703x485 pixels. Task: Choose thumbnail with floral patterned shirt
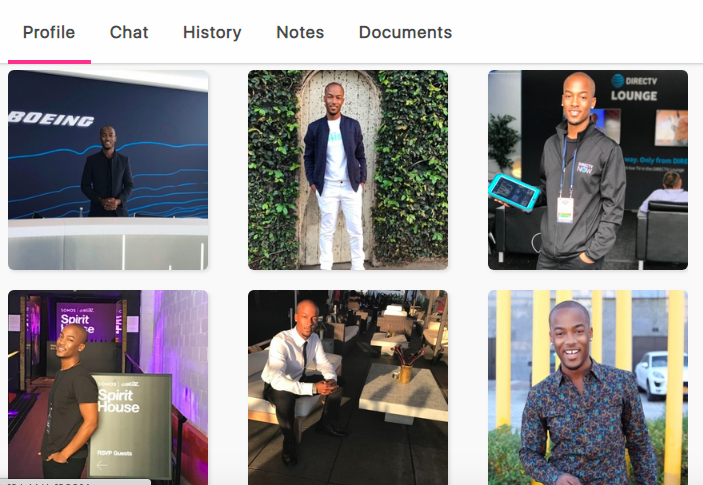588,387
